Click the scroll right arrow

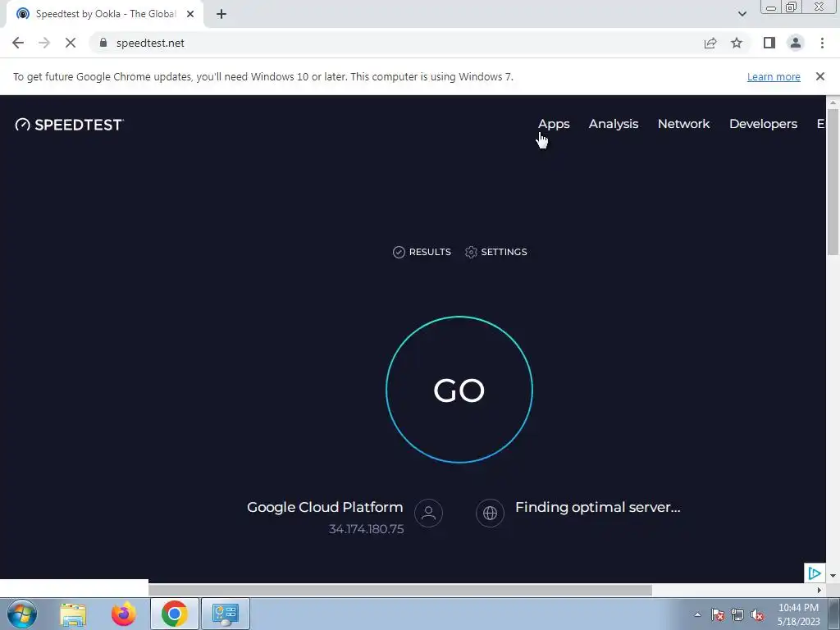coord(819,591)
